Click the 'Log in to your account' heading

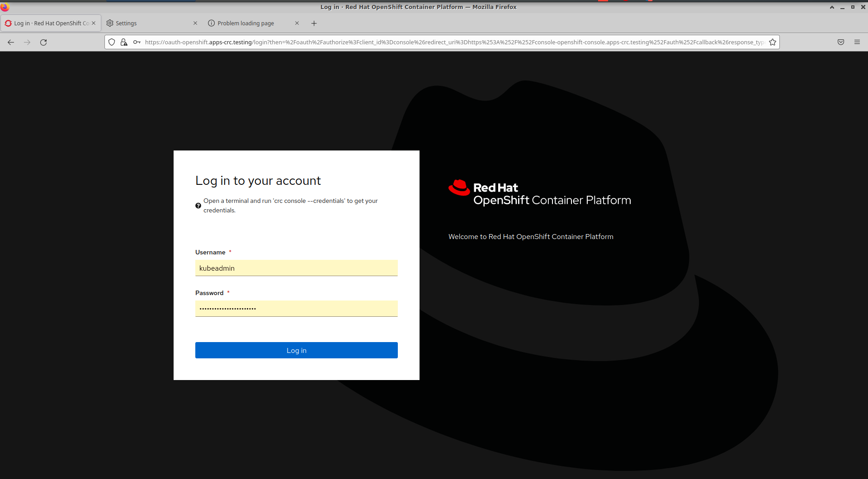258,181
